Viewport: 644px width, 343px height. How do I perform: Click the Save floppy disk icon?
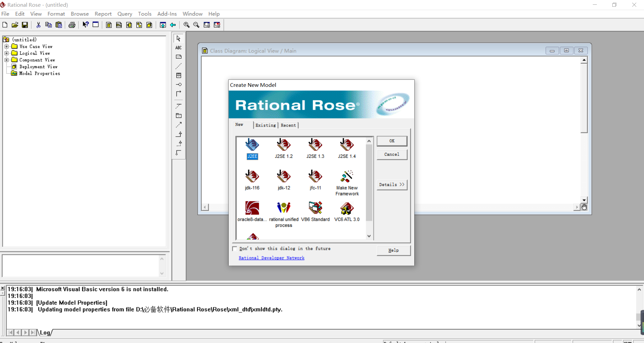25,25
